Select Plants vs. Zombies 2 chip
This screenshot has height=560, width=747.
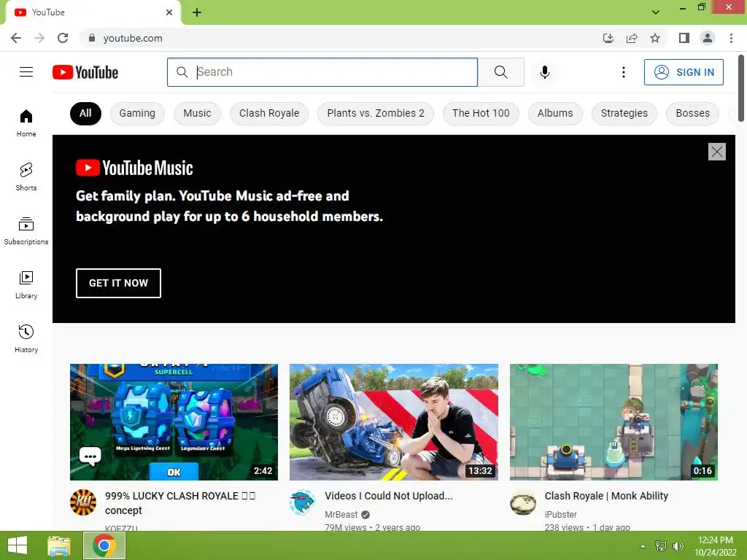[376, 113]
